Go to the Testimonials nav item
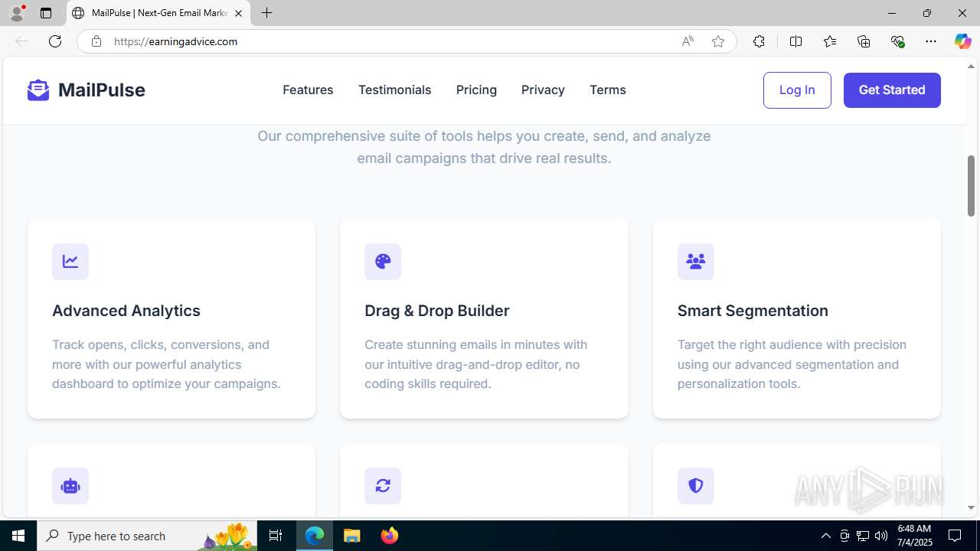The image size is (980, 551). pos(395,90)
